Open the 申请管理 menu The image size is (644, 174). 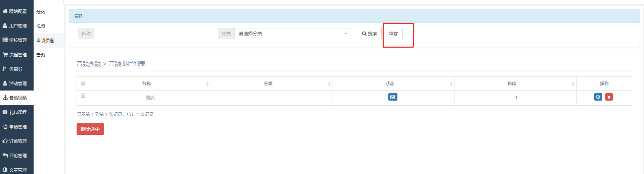pos(17,127)
